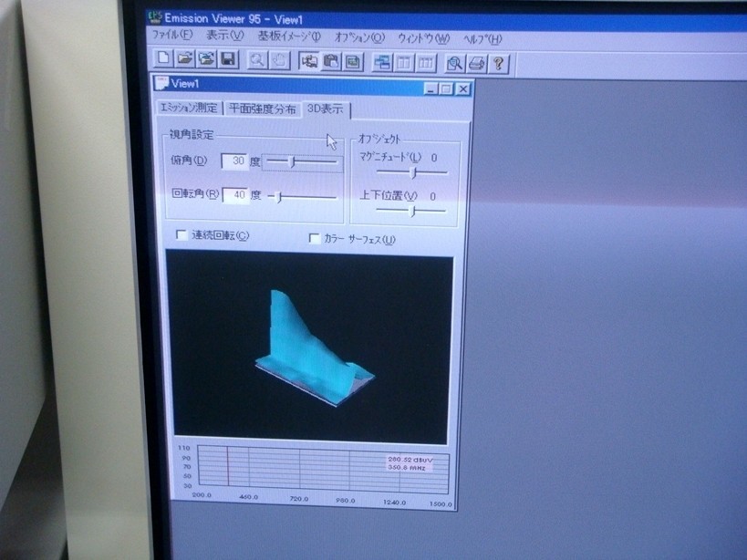Switch to the 平面強度分布 tab
Viewport: 747px width, 560px height.
coord(262,109)
